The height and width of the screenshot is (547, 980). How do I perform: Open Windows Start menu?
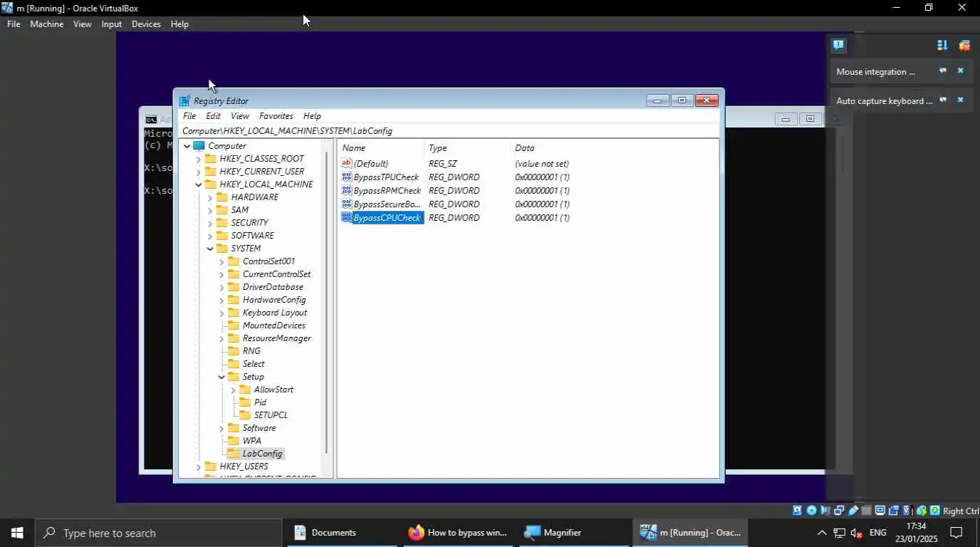(x=17, y=533)
